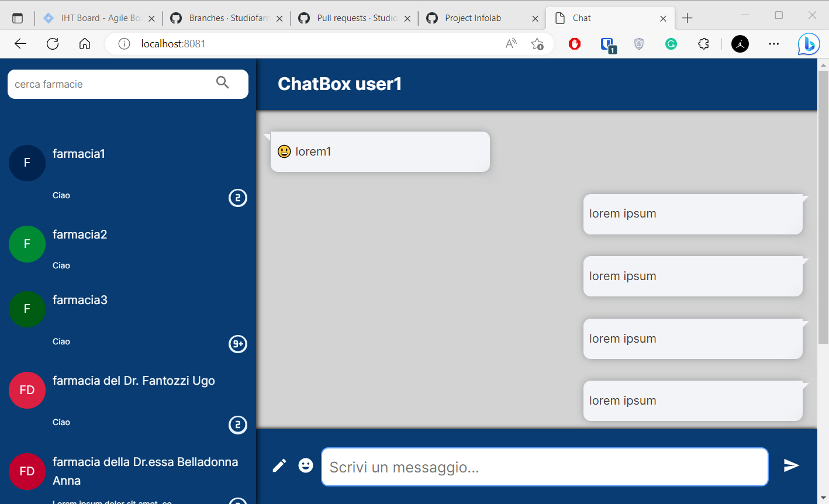The width and height of the screenshot is (829, 504).
Task: Click the unread badge beside Dr. Fantozzi Ugo
Action: [x=237, y=425]
